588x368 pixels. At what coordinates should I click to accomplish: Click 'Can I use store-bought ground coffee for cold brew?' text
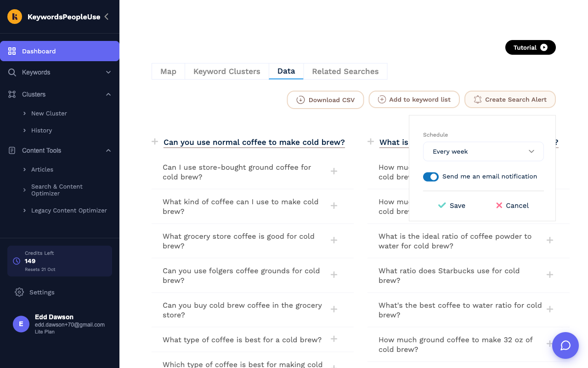pos(237,172)
